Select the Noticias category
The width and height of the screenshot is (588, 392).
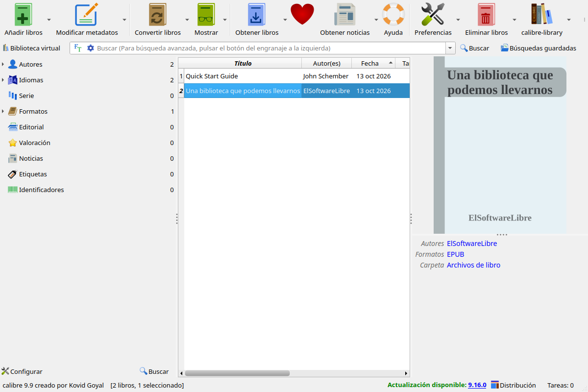coord(31,158)
